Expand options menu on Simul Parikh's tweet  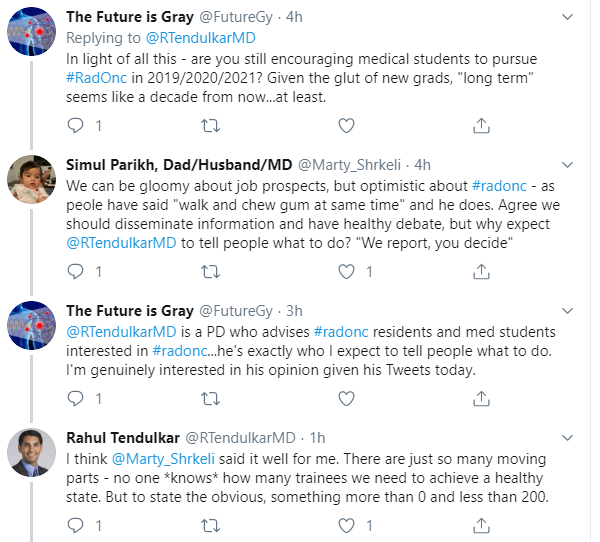coord(568,164)
